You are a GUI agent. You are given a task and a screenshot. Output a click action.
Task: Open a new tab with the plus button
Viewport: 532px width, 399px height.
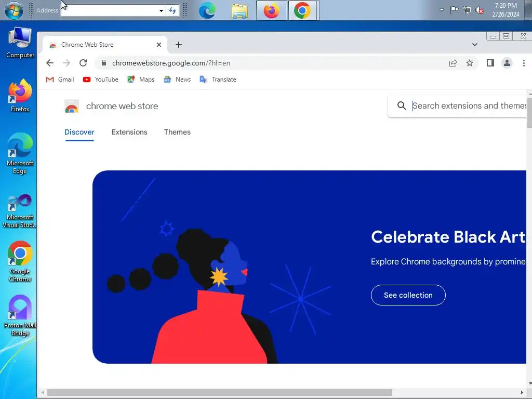point(179,45)
